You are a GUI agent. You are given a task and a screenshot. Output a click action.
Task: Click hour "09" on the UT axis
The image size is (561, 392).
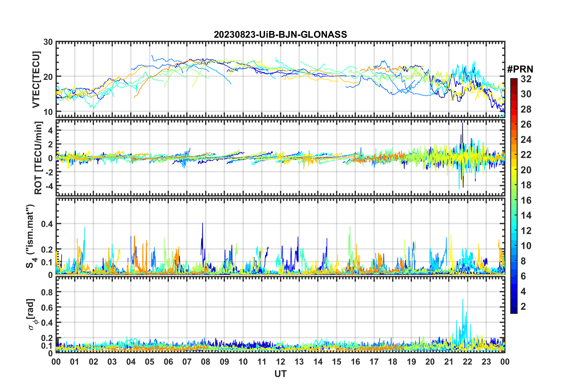point(224,362)
